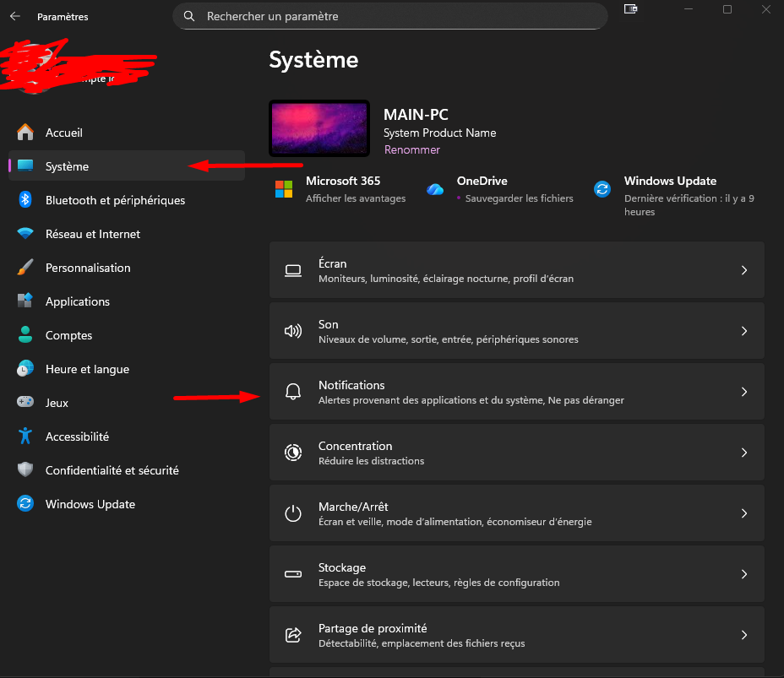Click the Heure et langue clock icon
The image size is (784, 678).
[25, 369]
